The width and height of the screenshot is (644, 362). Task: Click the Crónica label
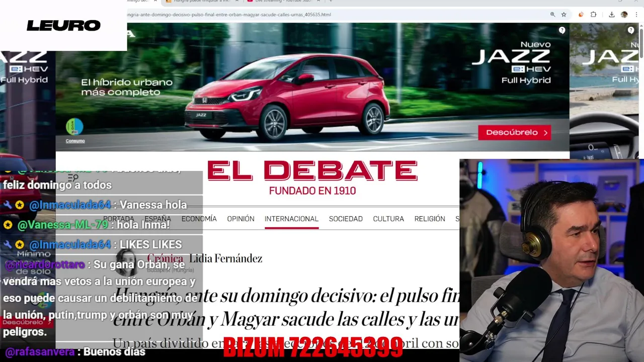[165, 258]
